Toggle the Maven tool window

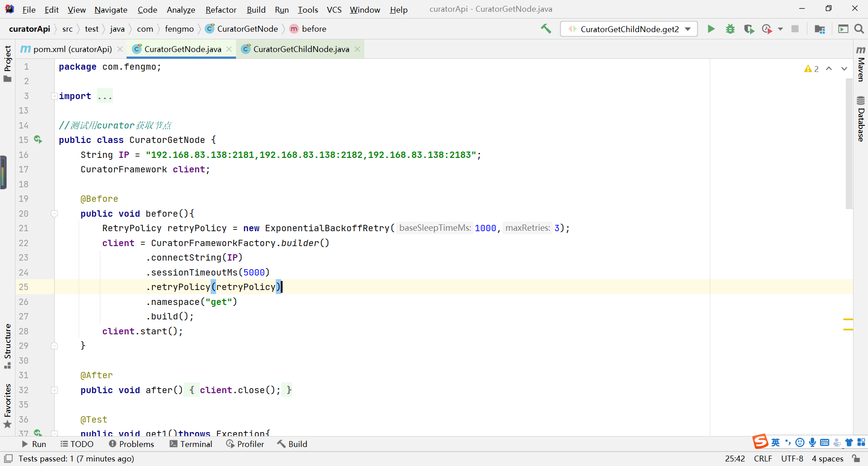(x=861, y=63)
